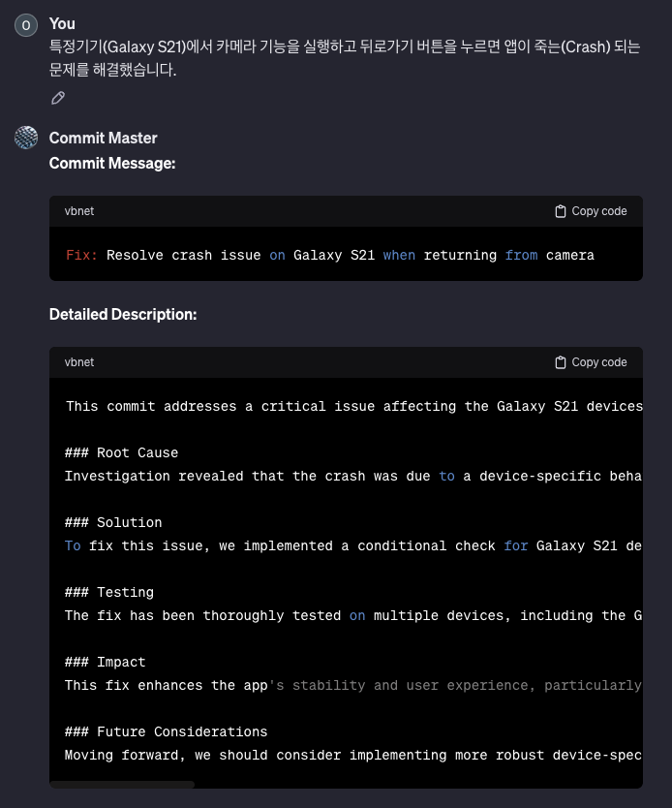Select the '### Future Considerations' section line
Image resolution: width=672 pixels, height=808 pixels.
pos(166,731)
